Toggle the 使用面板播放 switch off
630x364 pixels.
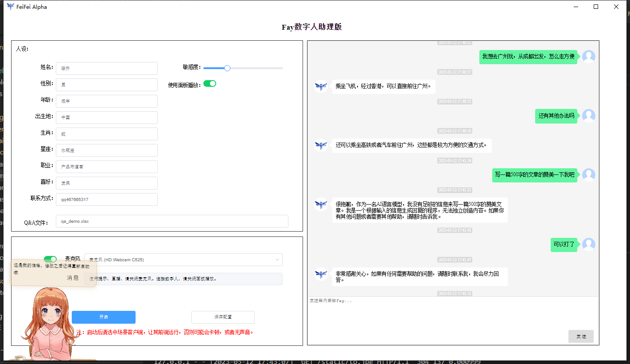(210, 84)
